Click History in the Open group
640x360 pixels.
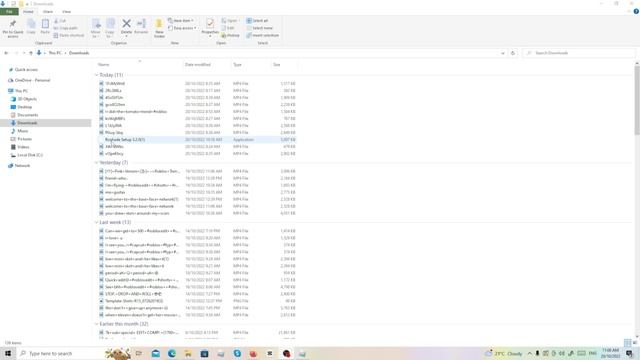coord(231,36)
